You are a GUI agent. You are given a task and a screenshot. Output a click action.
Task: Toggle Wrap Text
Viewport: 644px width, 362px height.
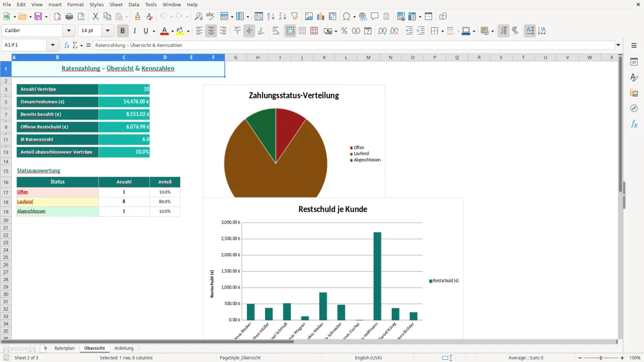tap(276, 31)
